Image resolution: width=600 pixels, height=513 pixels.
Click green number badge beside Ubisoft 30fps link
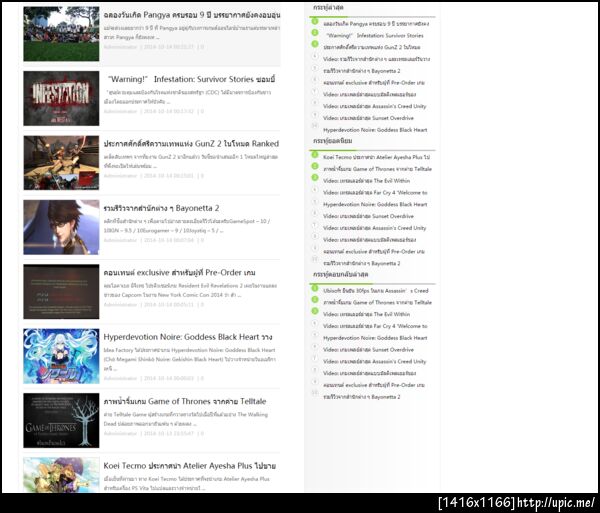[315, 288]
